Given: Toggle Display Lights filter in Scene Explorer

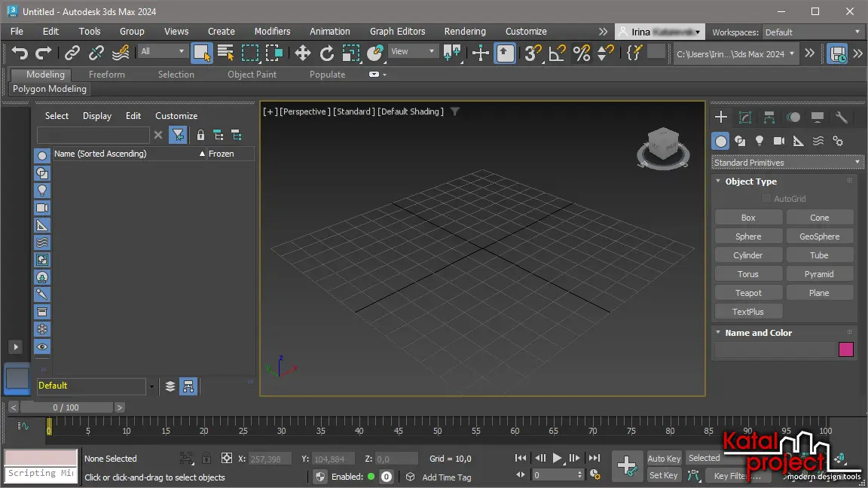Looking at the screenshot, I should [42, 191].
